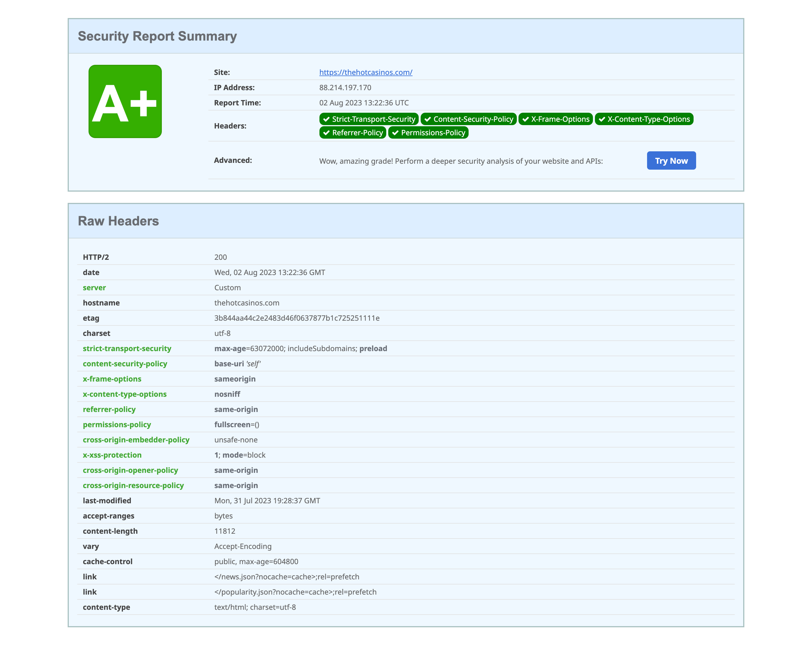Click the Raw Headers heading

(x=118, y=221)
